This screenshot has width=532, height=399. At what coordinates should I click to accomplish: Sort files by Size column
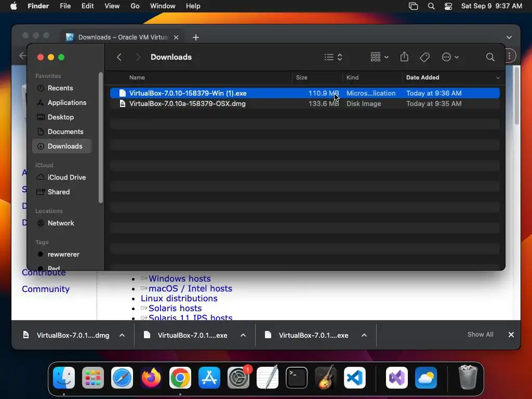tap(302, 77)
